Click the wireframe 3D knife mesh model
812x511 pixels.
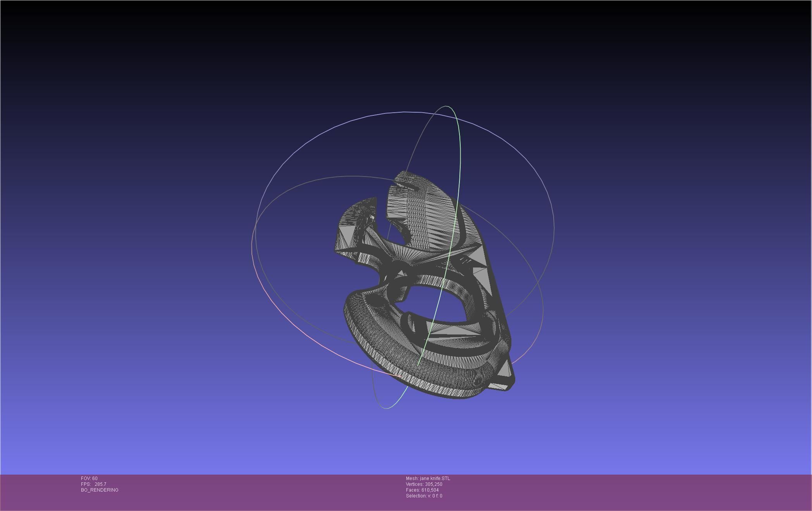coord(424,285)
